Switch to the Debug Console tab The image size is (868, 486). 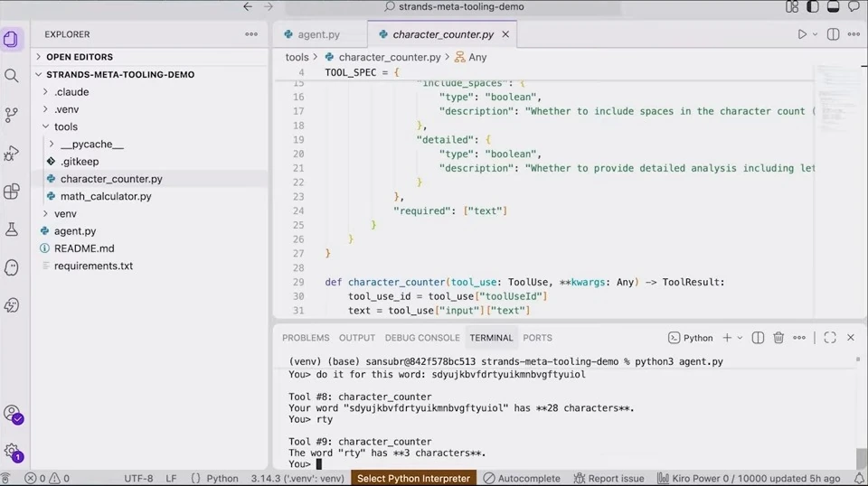point(422,338)
